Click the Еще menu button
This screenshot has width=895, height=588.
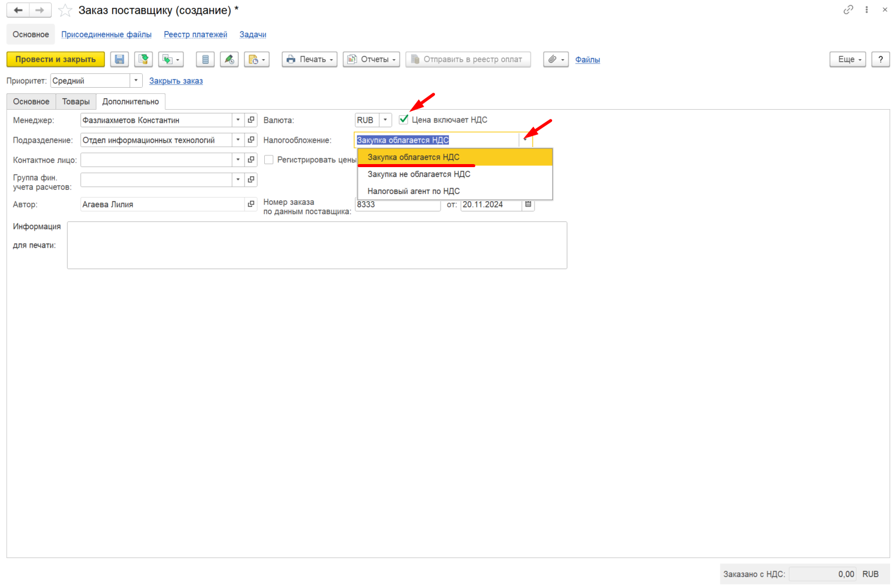(847, 59)
